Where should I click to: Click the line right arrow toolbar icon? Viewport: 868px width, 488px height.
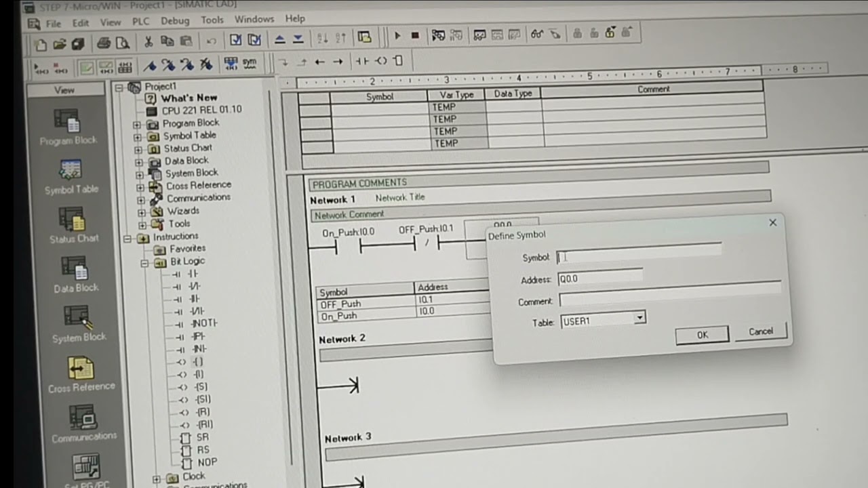click(x=338, y=62)
